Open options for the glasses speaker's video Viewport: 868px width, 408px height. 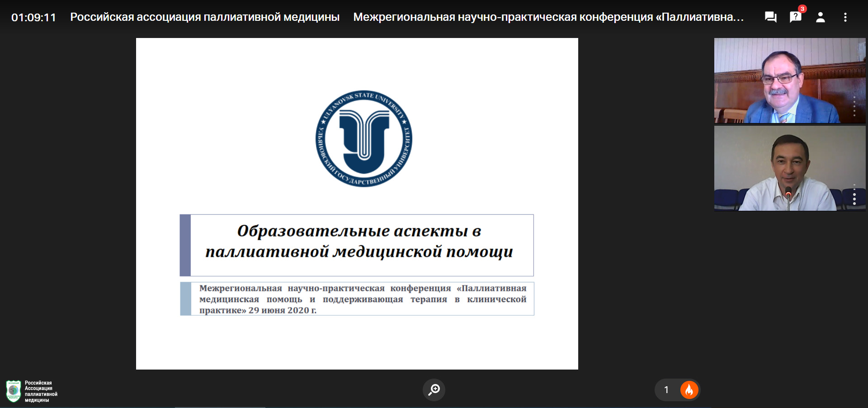pos(854,106)
